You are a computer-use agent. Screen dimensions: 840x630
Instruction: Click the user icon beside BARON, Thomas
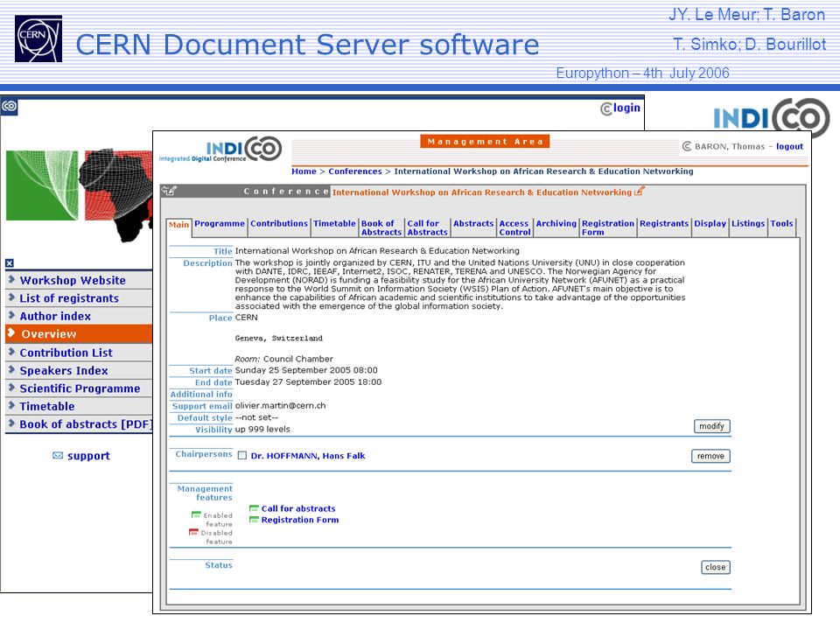[x=687, y=146]
